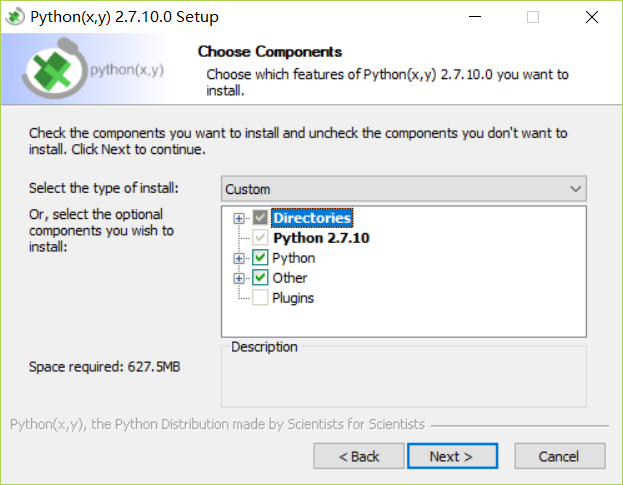Click the Python(x,y) title bar icon
This screenshot has height=485, width=623.
coord(15,17)
